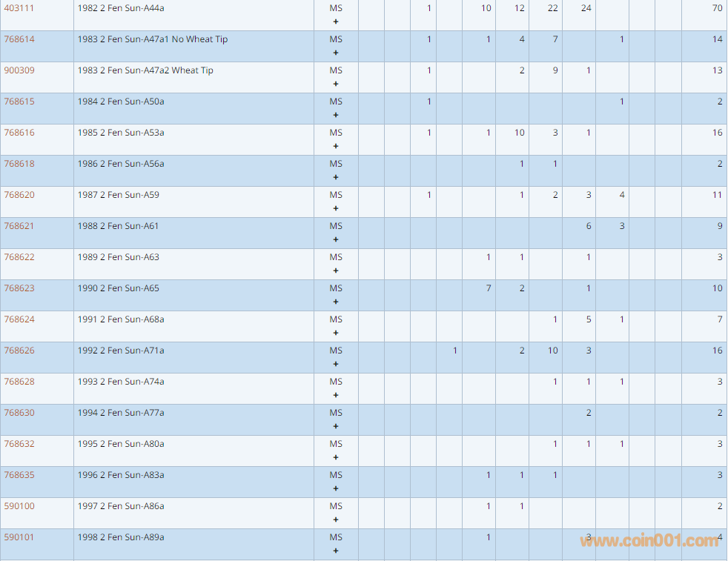728x561 pixels.
Task: Follow the 768623 ID link
Action: tap(19, 288)
